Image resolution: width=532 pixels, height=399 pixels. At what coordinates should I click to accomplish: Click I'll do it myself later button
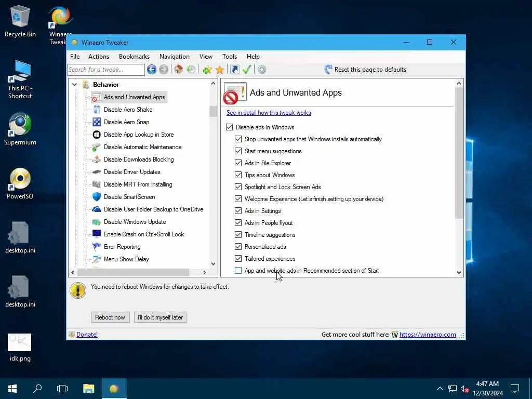click(161, 317)
